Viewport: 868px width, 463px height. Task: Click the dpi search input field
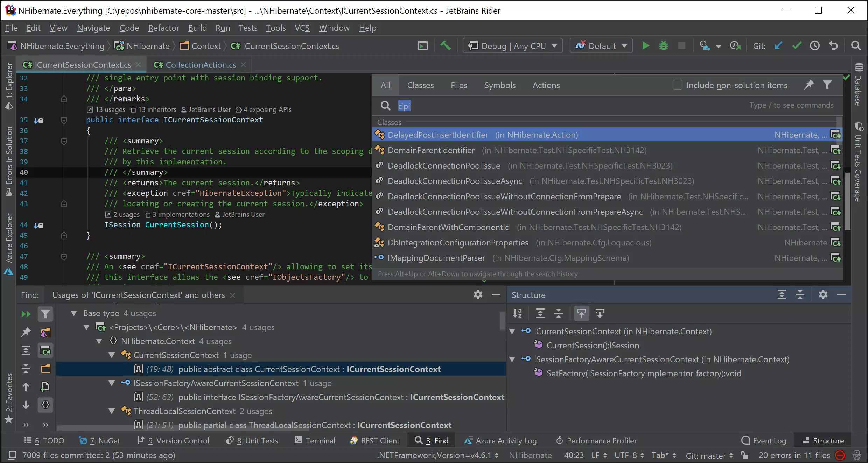coord(405,106)
